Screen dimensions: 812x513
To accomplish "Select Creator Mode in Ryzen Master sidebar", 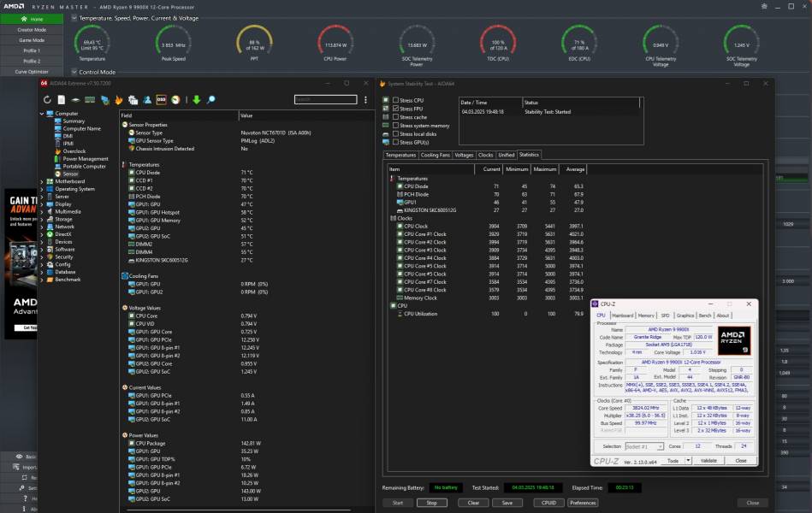I will pyautogui.click(x=32, y=30).
